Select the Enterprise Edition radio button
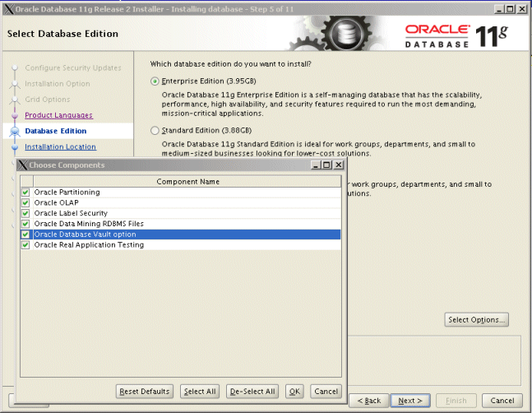This screenshot has width=532, height=413. coord(155,81)
